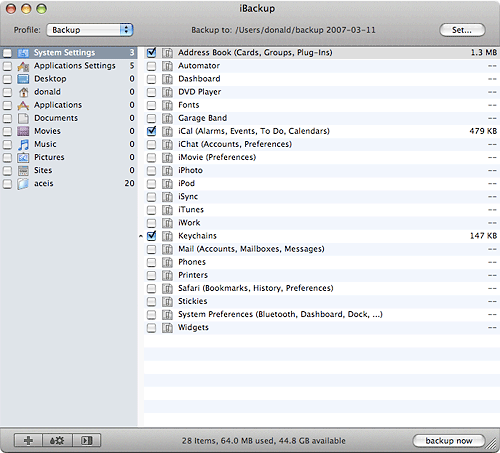
Task: Select the iMovie (Preferences) row
Action: coord(322,158)
